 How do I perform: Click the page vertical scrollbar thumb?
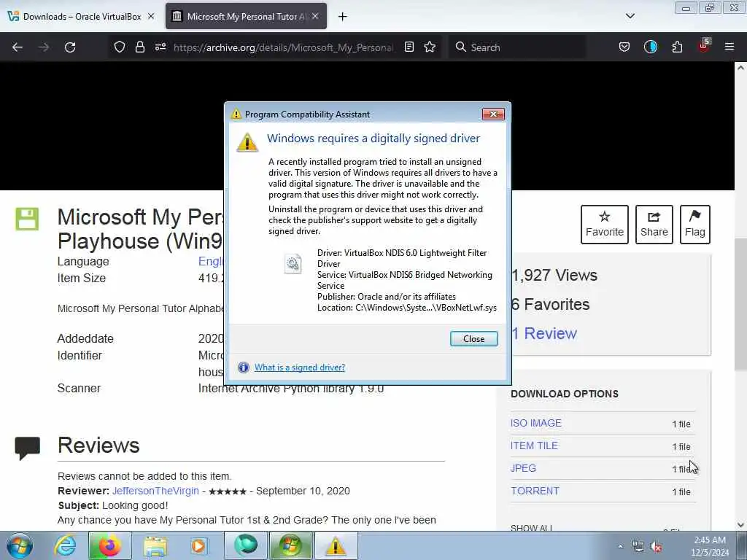(740, 305)
